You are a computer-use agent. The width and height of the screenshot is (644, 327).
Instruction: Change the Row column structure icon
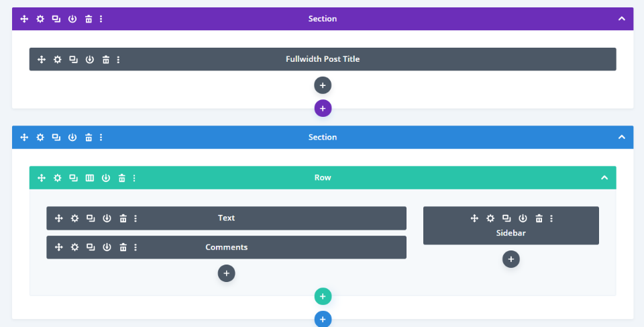pyautogui.click(x=90, y=178)
